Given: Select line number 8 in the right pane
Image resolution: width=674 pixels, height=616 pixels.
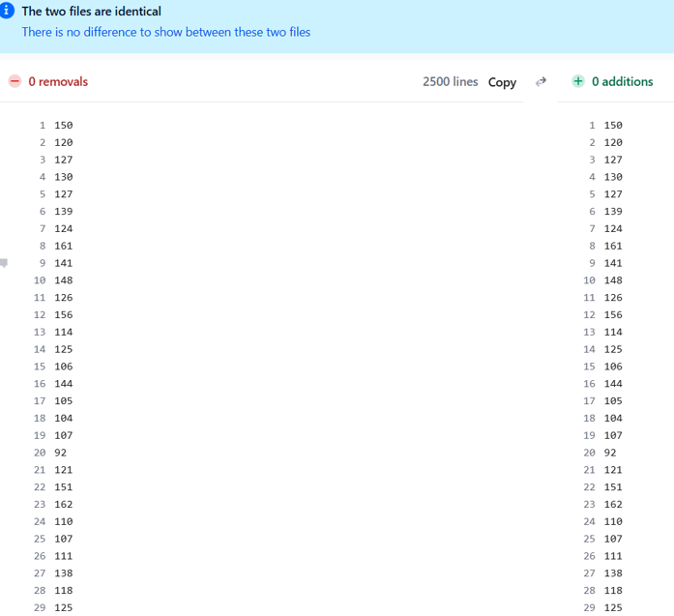Looking at the screenshot, I should [x=592, y=246].
